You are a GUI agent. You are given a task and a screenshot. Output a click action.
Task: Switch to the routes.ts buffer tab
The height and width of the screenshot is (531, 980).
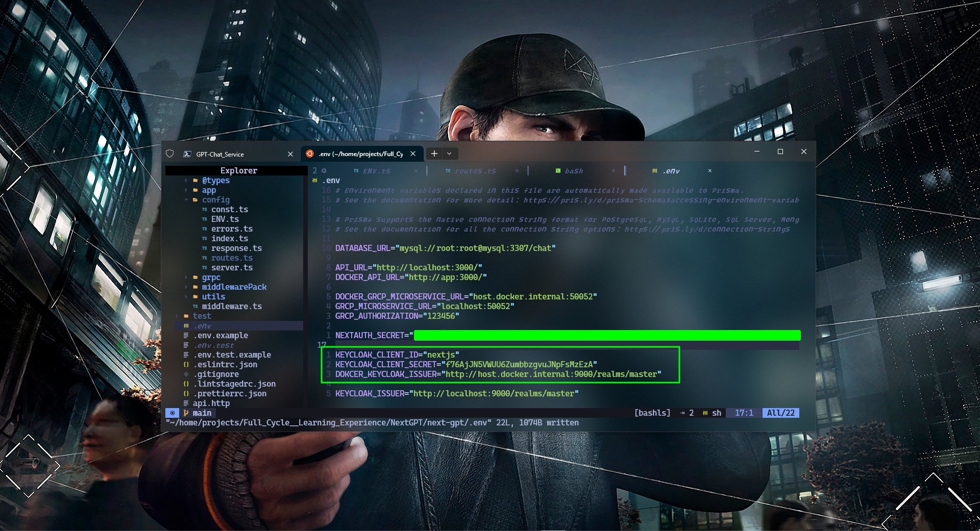click(475, 171)
